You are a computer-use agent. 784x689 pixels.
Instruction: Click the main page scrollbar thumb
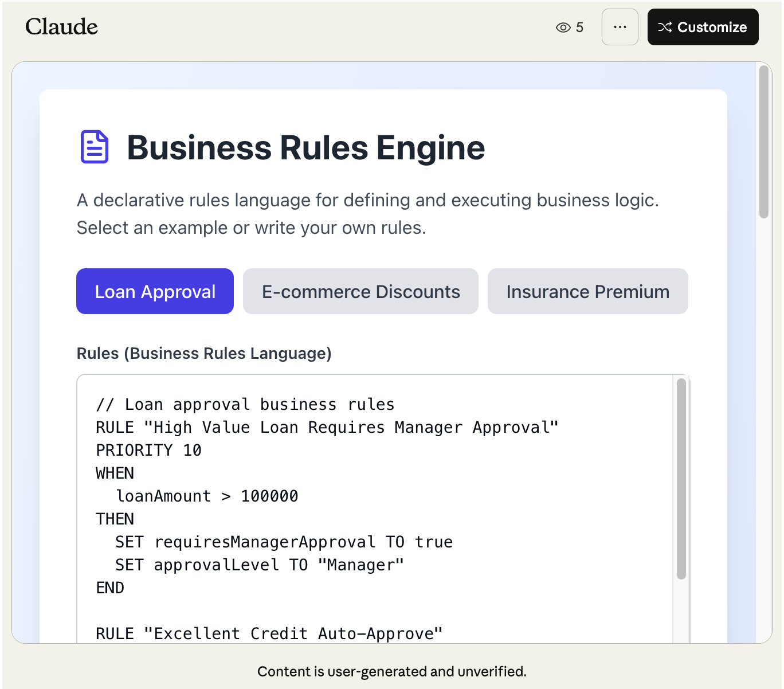click(763, 142)
